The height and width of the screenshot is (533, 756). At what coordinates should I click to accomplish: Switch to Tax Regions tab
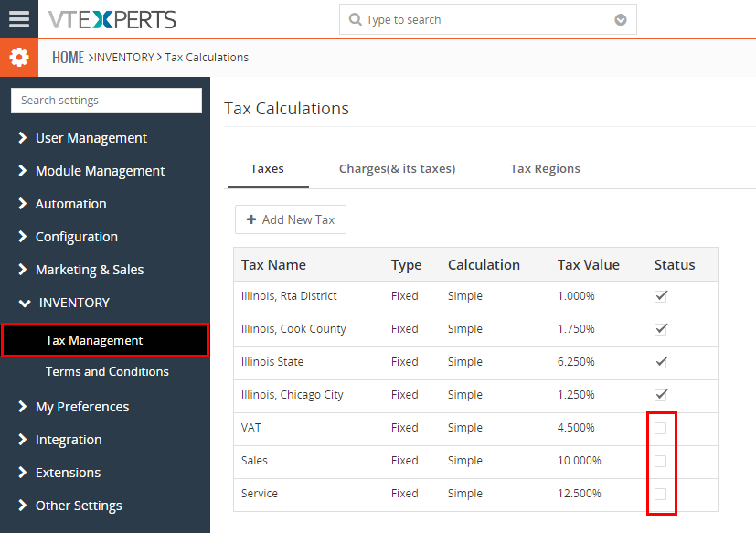545,168
